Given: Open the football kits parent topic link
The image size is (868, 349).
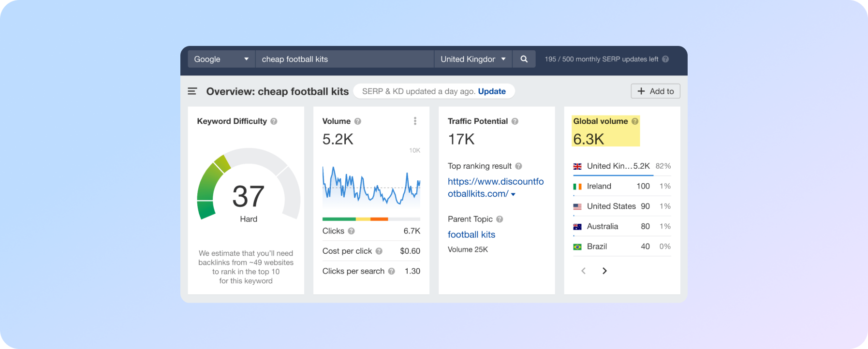Looking at the screenshot, I should tap(471, 234).
